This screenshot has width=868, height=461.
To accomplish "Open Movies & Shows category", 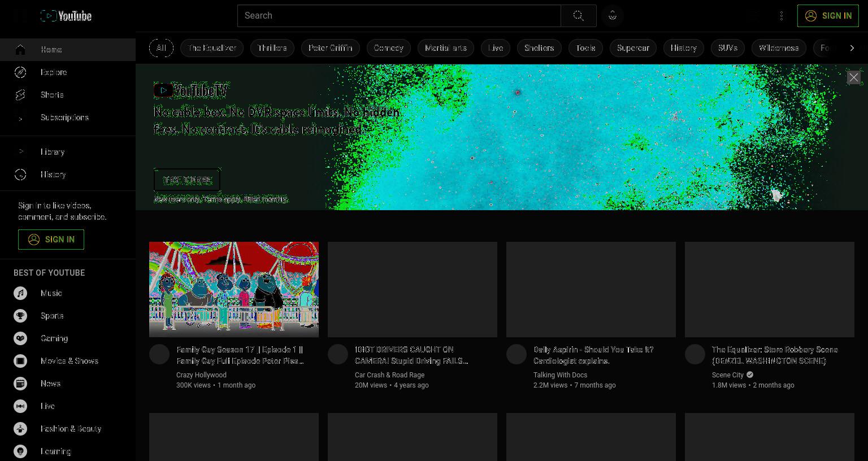I will 68,361.
